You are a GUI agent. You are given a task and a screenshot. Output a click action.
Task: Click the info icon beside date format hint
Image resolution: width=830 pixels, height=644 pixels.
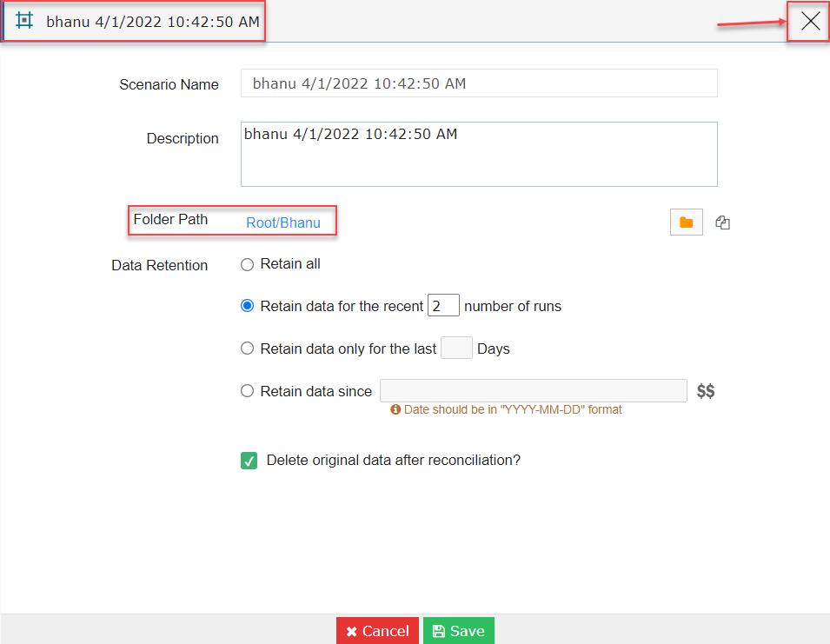point(395,409)
